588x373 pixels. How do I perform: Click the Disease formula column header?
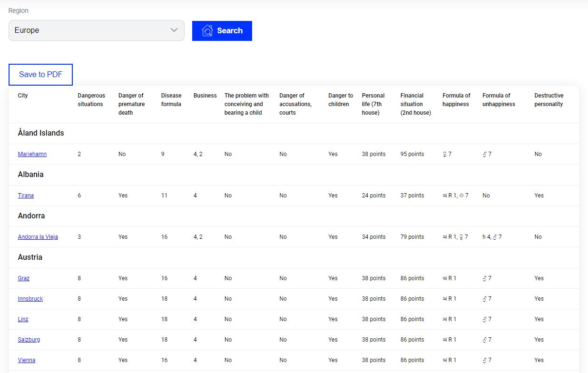point(171,100)
